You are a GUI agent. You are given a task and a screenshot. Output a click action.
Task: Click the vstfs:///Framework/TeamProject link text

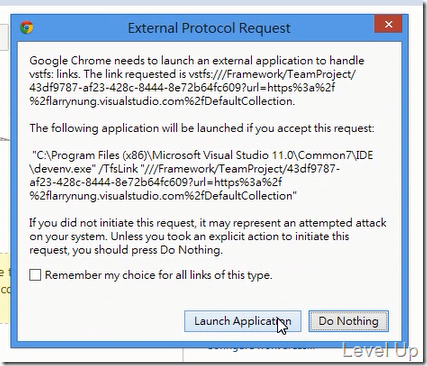click(x=272, y=74)
